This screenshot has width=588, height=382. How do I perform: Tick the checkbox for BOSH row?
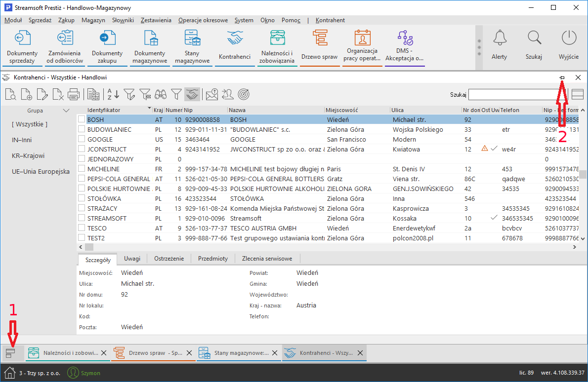(82, 119)
